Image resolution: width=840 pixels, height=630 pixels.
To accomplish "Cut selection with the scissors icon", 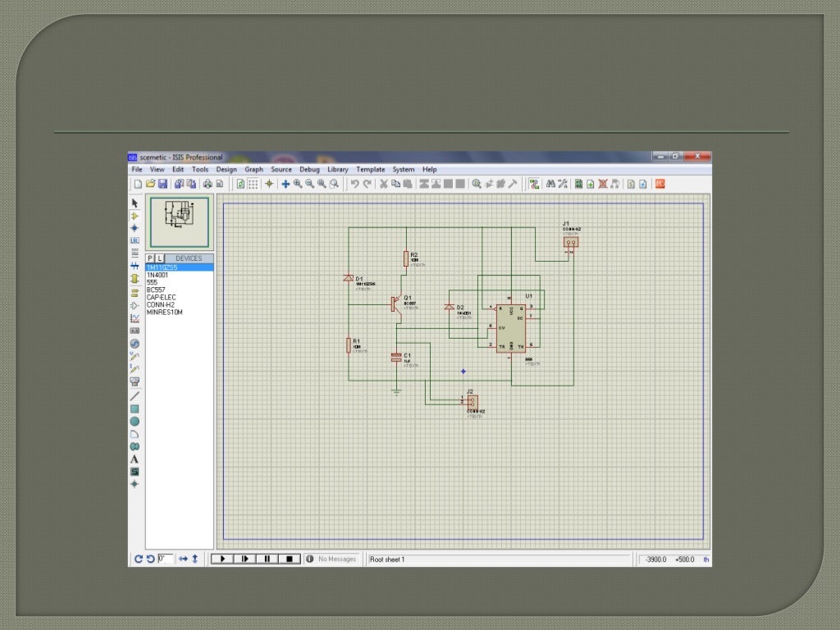I will point(384,185).
